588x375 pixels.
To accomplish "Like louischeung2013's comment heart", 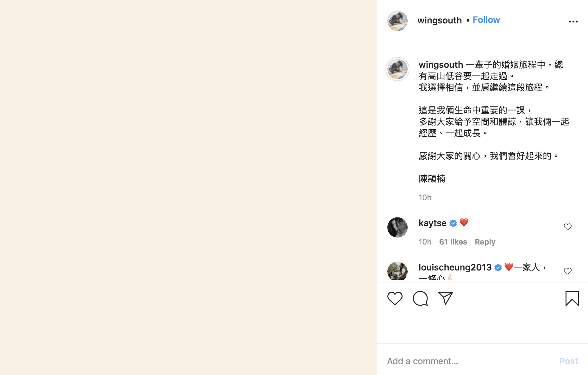I will tap(568, 271).
